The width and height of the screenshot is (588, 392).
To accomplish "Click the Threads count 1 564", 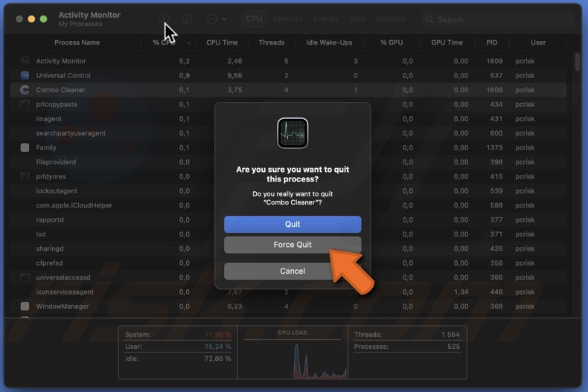I will pyautogui.click(x=450, y=334).
